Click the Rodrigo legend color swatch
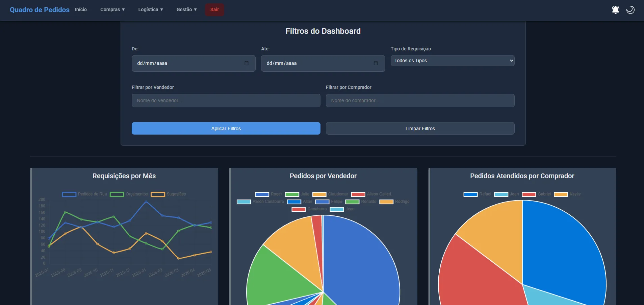644x305 pixels. [x=386, y=202]
